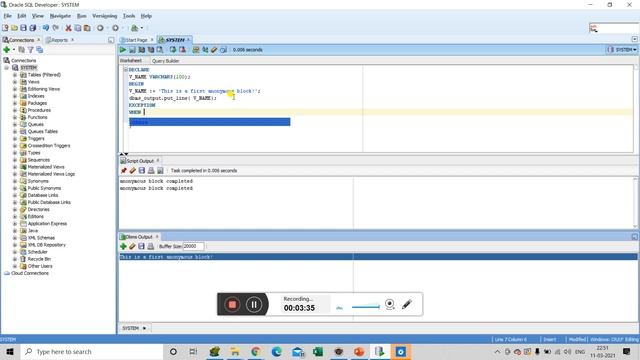640x360 pixels.
Task: Print Script Output with printer icon
Action: [151, 170]
